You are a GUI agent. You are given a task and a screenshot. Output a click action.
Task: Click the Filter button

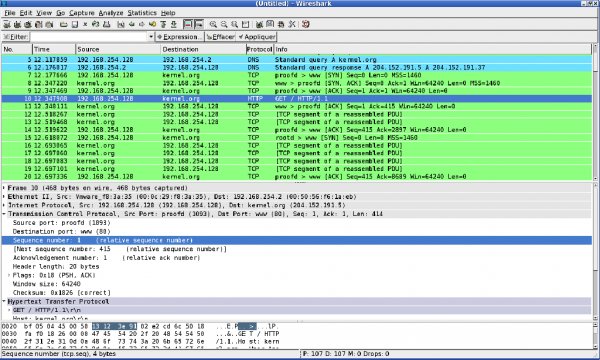point(16,37)
